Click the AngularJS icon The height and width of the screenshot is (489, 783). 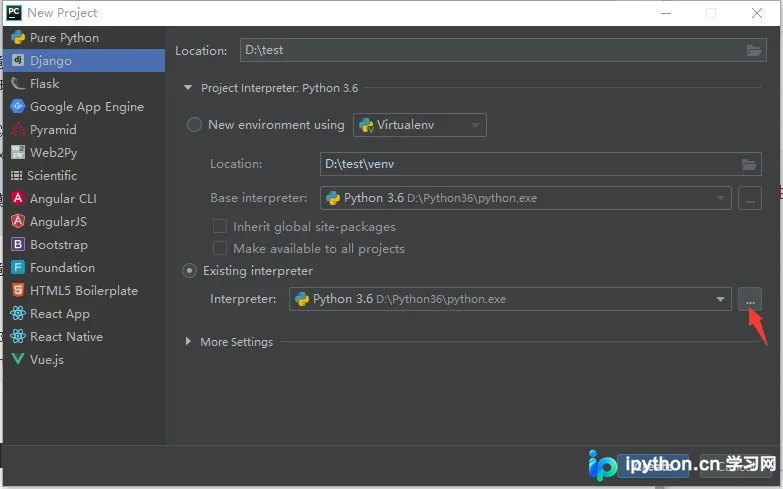[18, 221]
